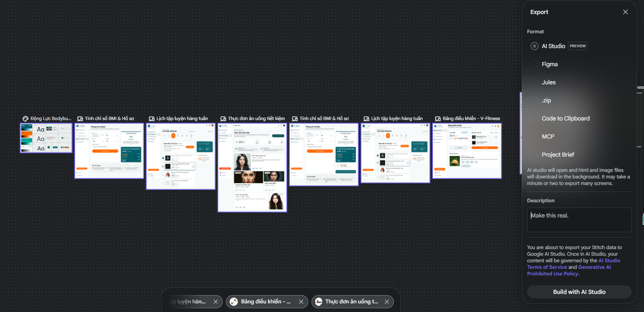Remove the partially hidden luyện hàn chip

tap(215, 302)
